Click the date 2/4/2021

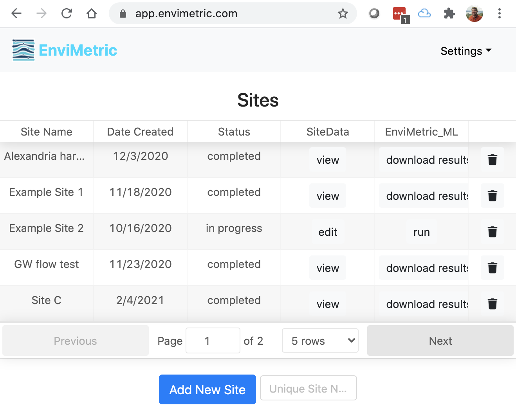click(x=140, y=300)
